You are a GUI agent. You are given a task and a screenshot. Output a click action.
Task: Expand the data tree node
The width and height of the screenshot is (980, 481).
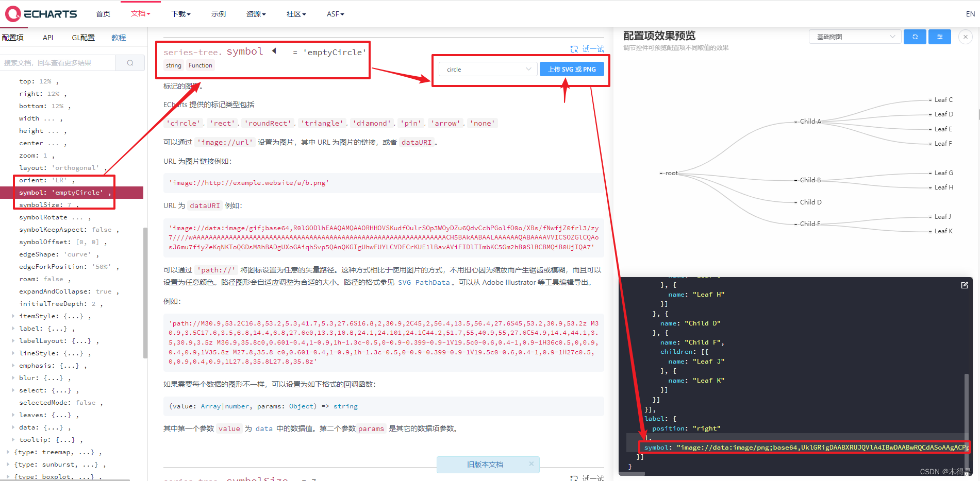(13, 427)
